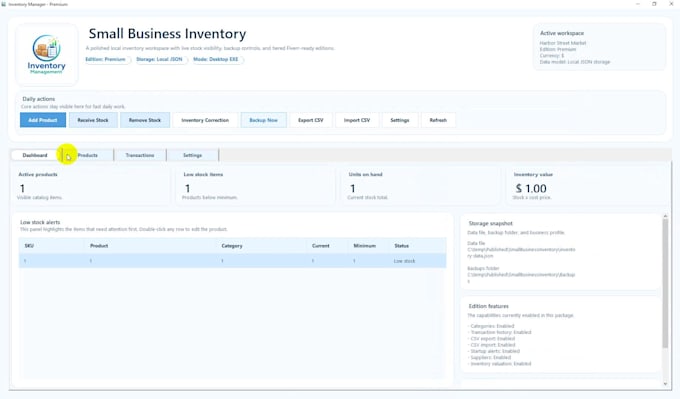Open the Receive Stock action
The width and height of the screenshot is (680, 399).
tap(93, 120)
